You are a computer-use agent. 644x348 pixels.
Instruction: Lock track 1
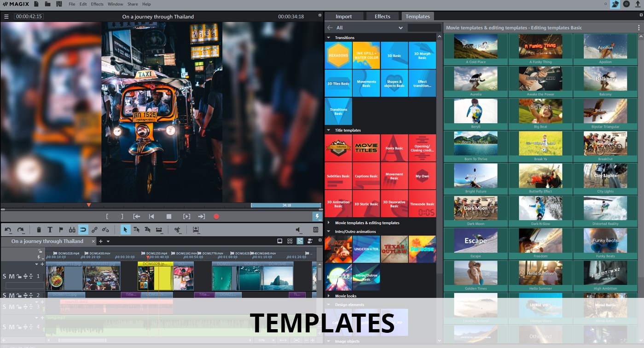pos(18,276)
